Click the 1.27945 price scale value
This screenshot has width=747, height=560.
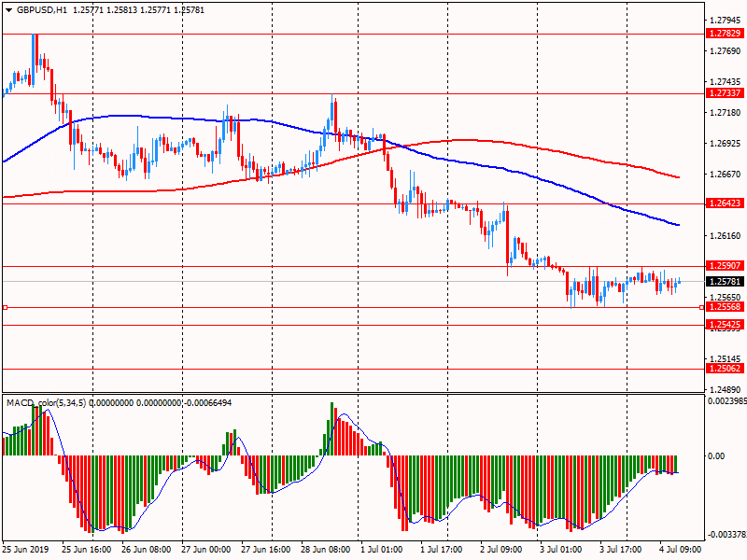coord(726,20)
